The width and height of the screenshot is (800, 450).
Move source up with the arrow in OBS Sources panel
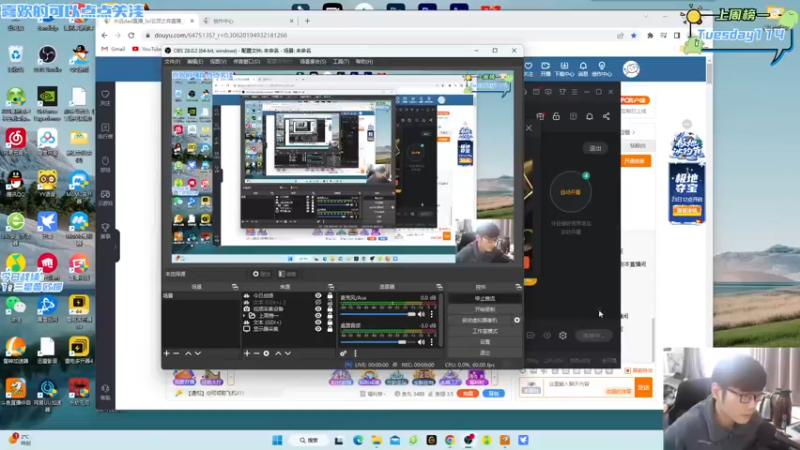point(278,353)
